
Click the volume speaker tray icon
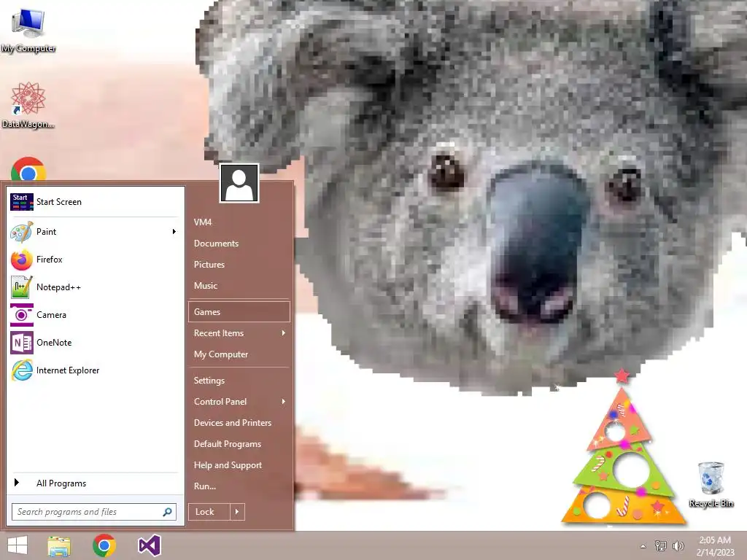click(678, 545)
